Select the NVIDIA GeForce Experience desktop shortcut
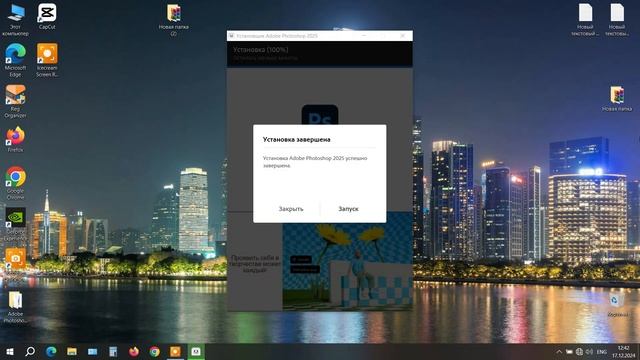This screenshot has width=640, height=360. pos(15,224)
